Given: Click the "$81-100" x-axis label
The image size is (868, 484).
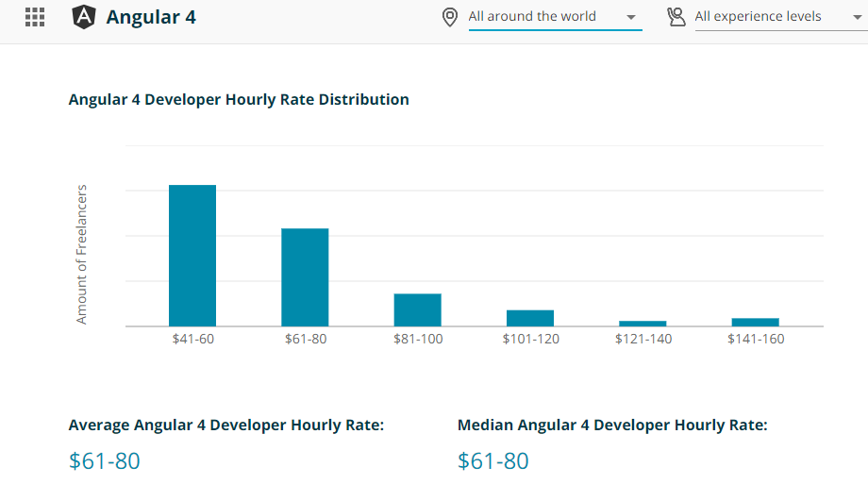Looking at the screenshot, I should coord(418,339).
